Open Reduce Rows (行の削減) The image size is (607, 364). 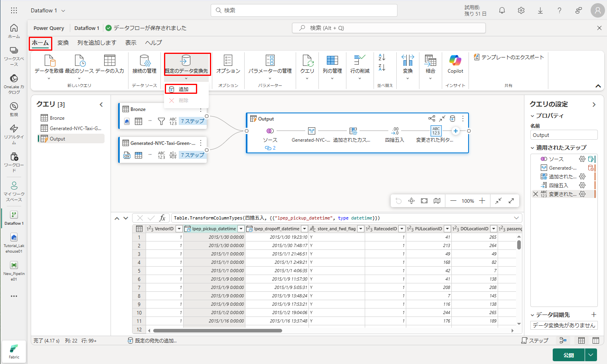point(360,66)
